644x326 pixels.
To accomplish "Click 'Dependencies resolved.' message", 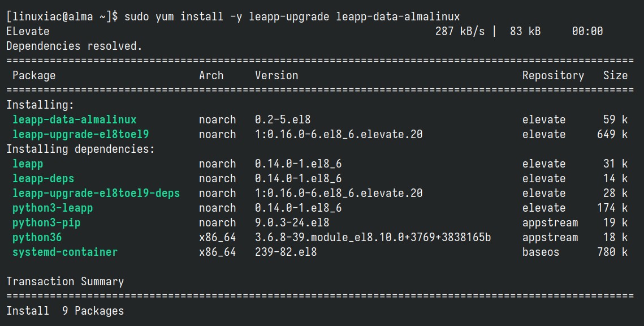I will 74,46.
